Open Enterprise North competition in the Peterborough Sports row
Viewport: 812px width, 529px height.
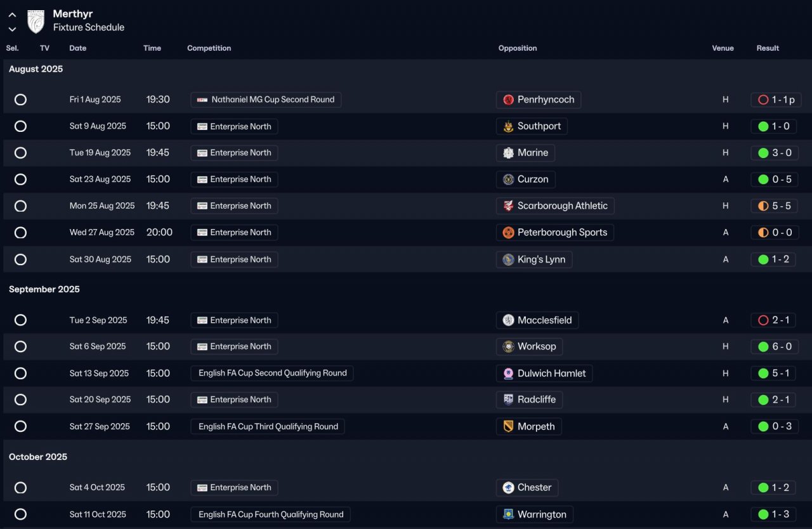click(x=234, y=233)
